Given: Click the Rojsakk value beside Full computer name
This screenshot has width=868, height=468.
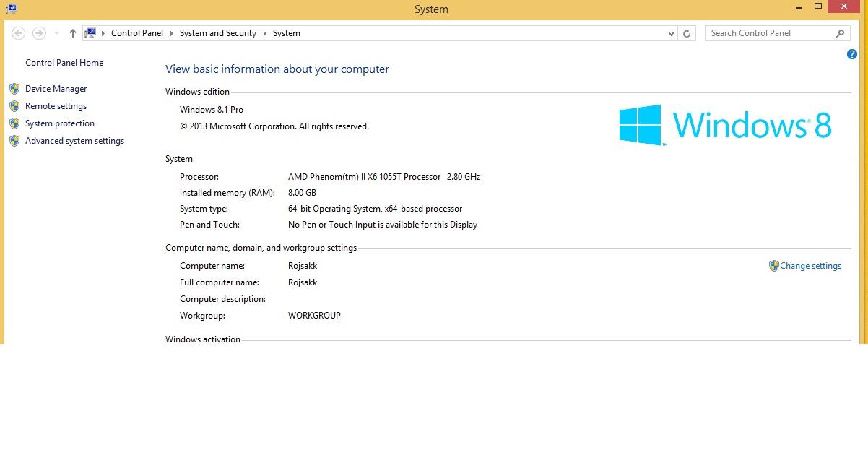Looking at the screenshot, I should [303, 282].
